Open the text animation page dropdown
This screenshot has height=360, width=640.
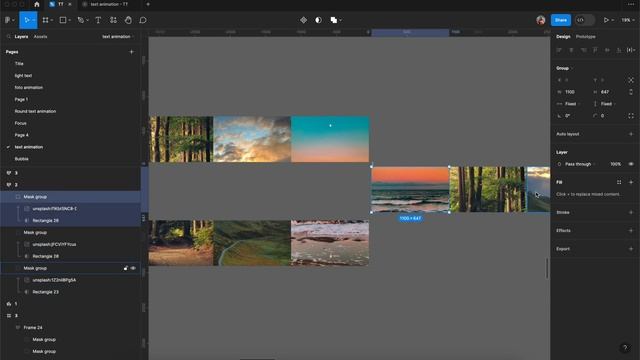tap(118, 37)
